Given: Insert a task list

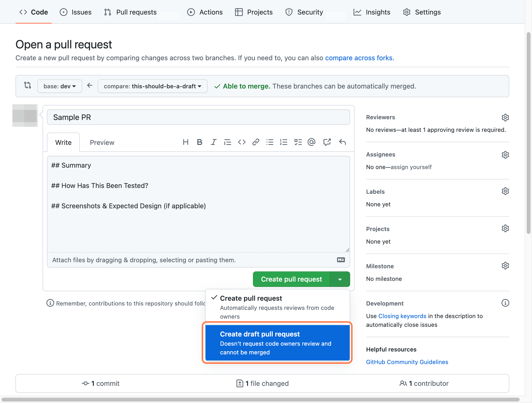Looking at the screenshot, I should [x=298, y=142].
